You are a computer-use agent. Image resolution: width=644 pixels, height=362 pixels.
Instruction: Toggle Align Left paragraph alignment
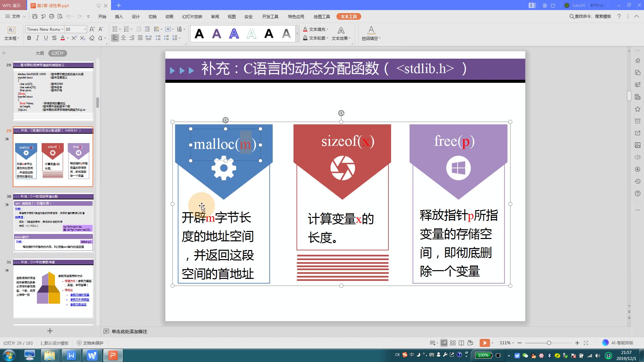(x=115, y=38)
